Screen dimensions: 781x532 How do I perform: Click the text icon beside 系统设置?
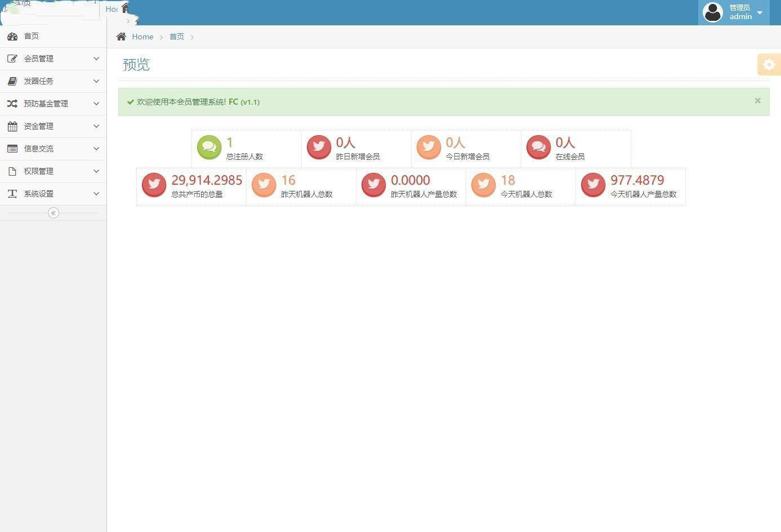tap(12, 194)
